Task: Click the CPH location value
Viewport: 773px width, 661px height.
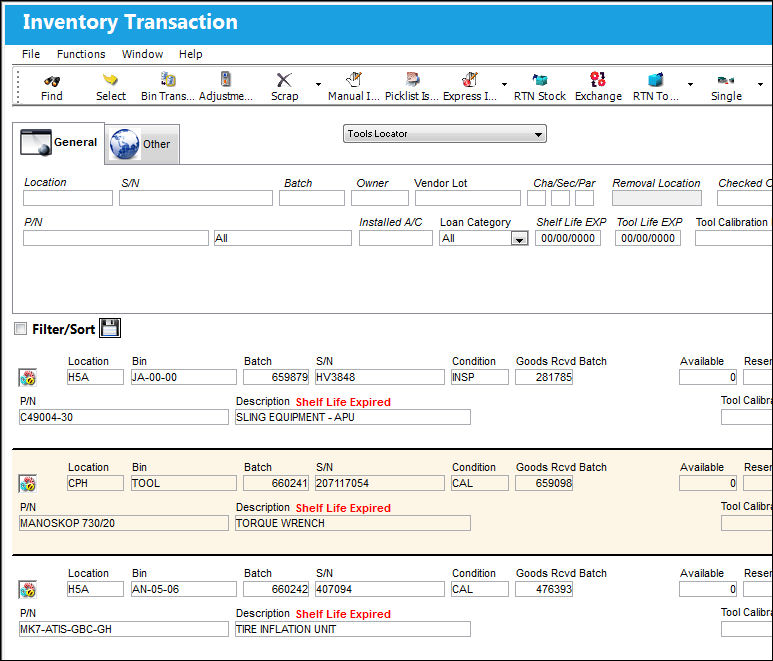Action: 95,483
